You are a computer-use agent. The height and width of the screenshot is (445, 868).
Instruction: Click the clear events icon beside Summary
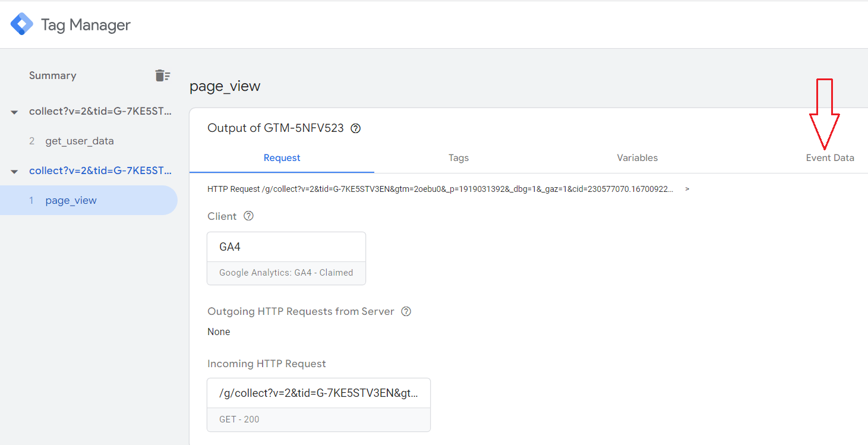[162, 75]
